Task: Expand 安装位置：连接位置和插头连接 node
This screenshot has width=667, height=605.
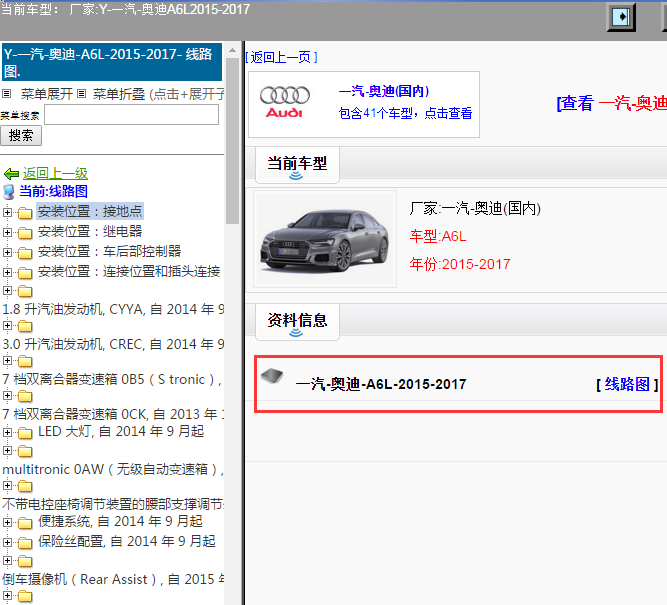Action: [x=7, y=272]
